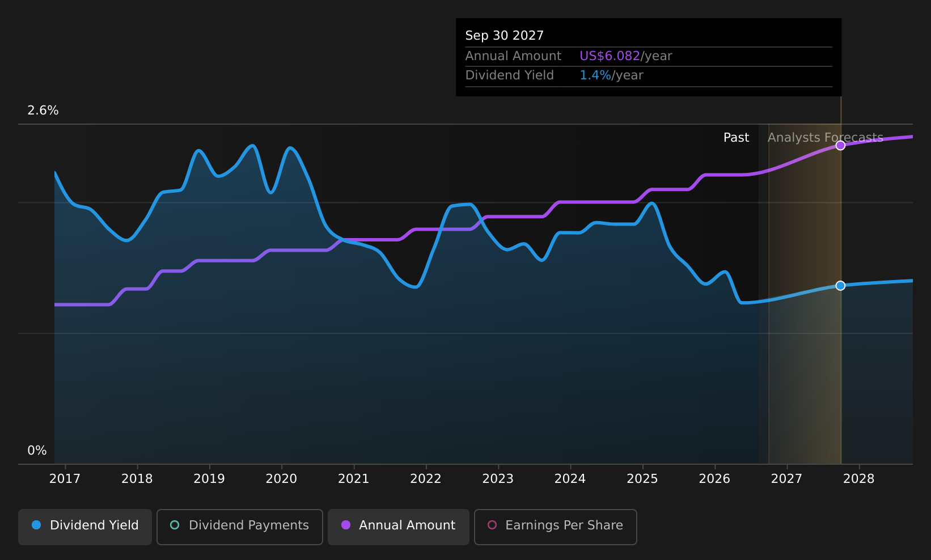Click the 2023 x-axis label
Image resolution: width=931 pixels, height=560 pixels.
coord(498,479)
